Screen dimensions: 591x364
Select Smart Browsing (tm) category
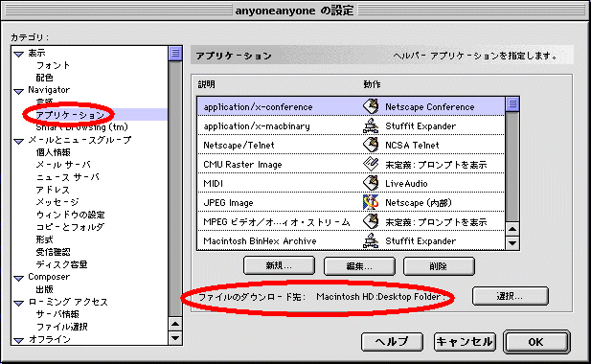pos(82,127)
